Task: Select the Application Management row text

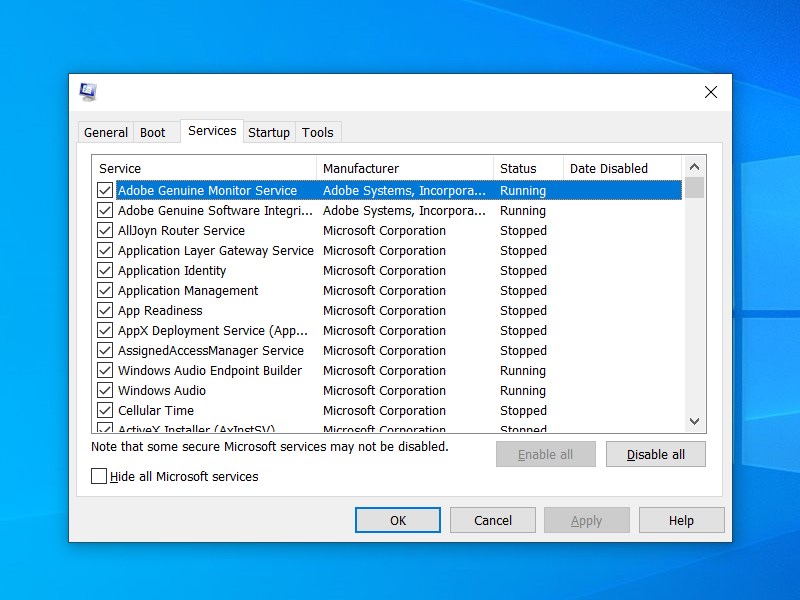Action: pyautogui.click(x=188, y=291)
